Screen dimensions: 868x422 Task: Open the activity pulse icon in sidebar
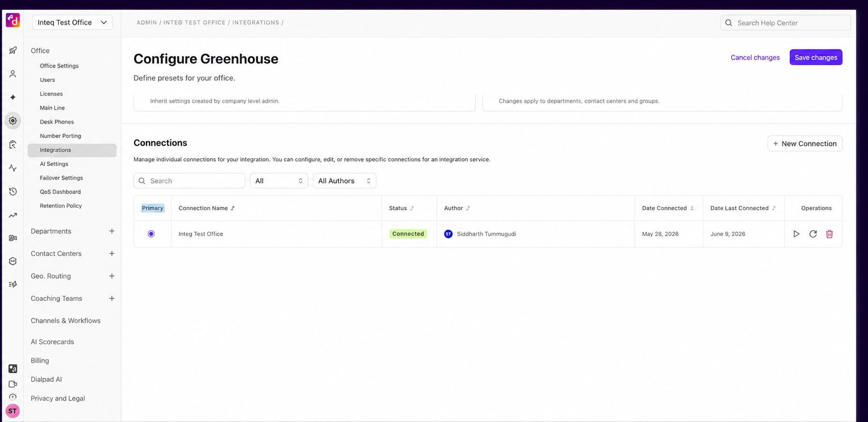coord(13,168)
